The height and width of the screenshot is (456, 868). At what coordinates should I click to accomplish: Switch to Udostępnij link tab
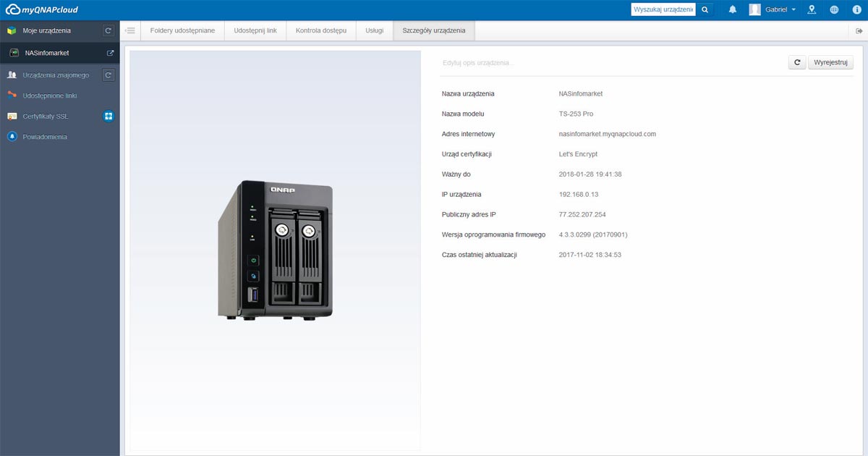point(255,30)
